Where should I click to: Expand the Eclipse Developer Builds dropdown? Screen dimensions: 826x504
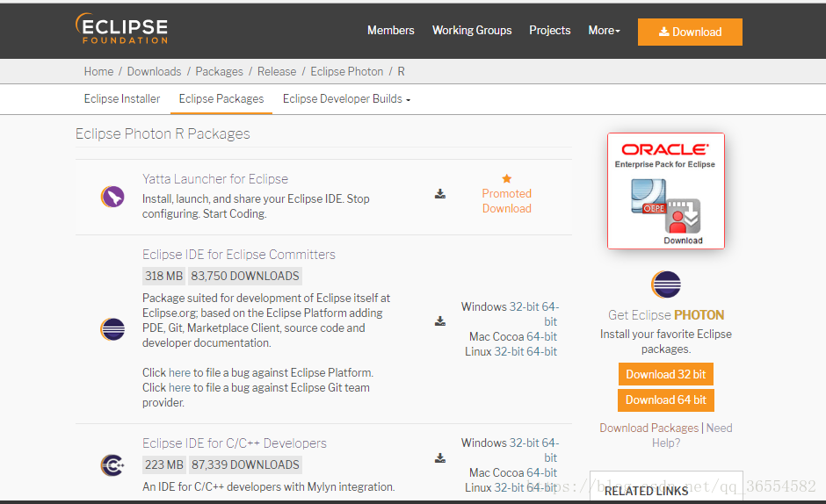coord(346,99)
